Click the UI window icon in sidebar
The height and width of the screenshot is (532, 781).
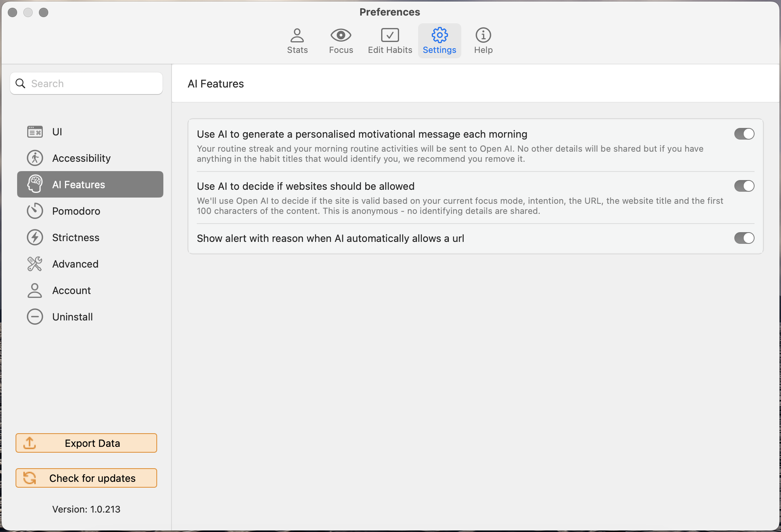click(35, 132)
